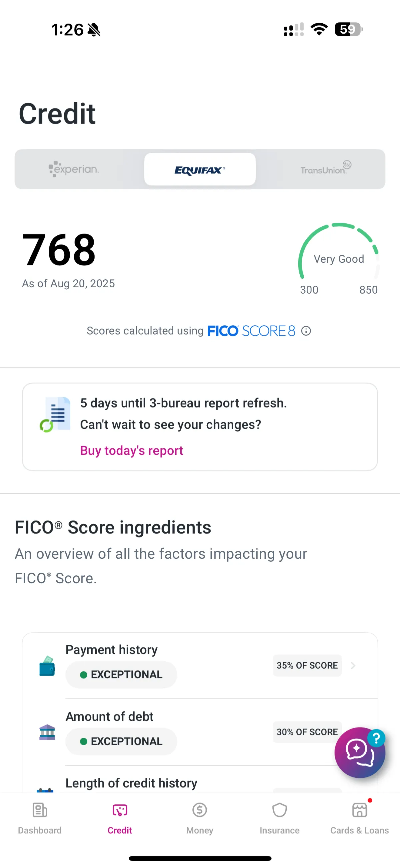
Task: Tap the FICO Score 8 logo
Action: [x=251, y=331]
